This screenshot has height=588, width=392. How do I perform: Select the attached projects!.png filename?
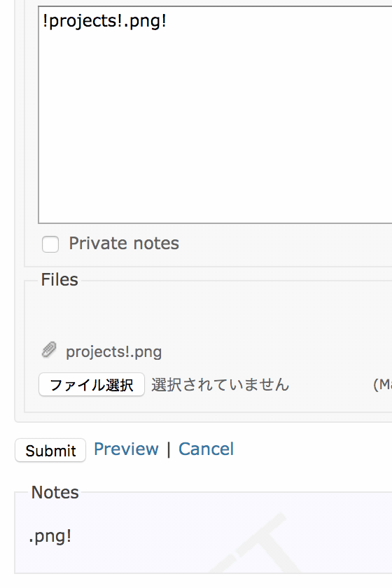(113, 351)
